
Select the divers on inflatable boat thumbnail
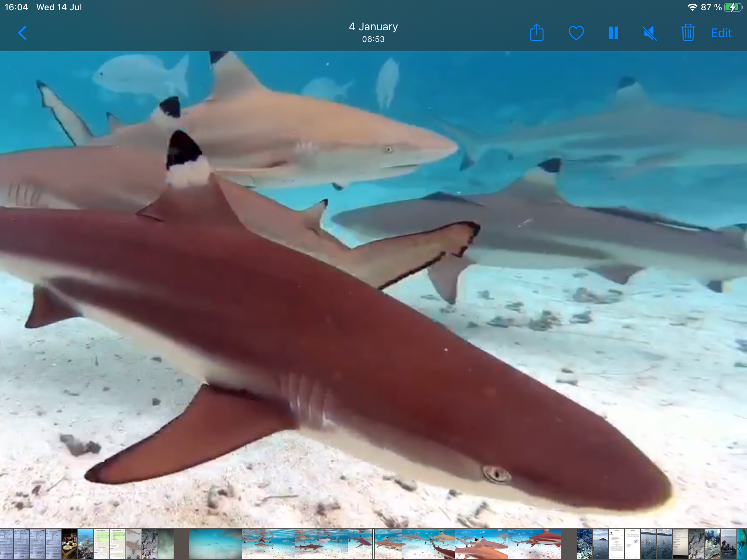[728, 544]
